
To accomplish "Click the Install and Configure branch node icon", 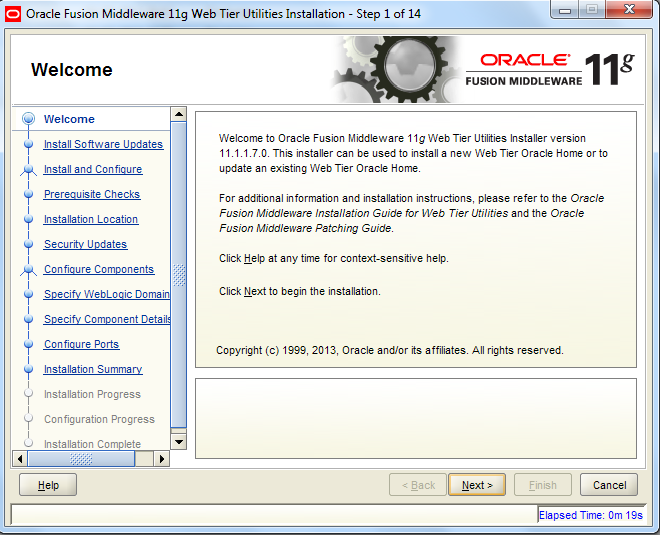I will point(29,170).
